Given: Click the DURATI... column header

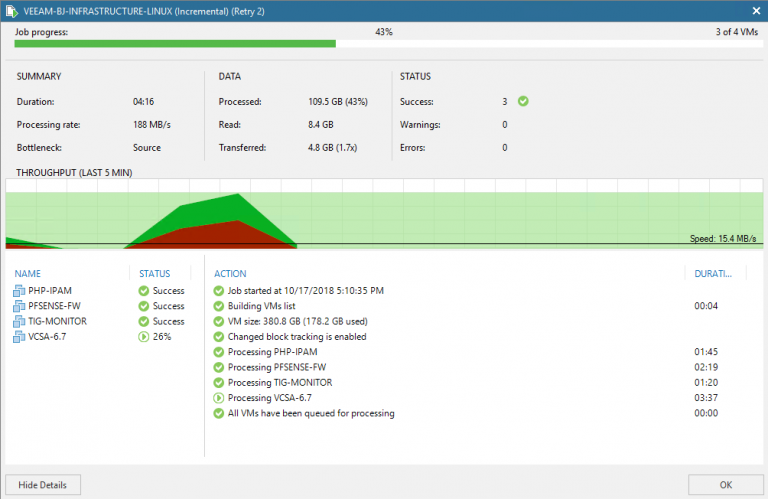Looking at the screenshot, I should click(713, 274).
